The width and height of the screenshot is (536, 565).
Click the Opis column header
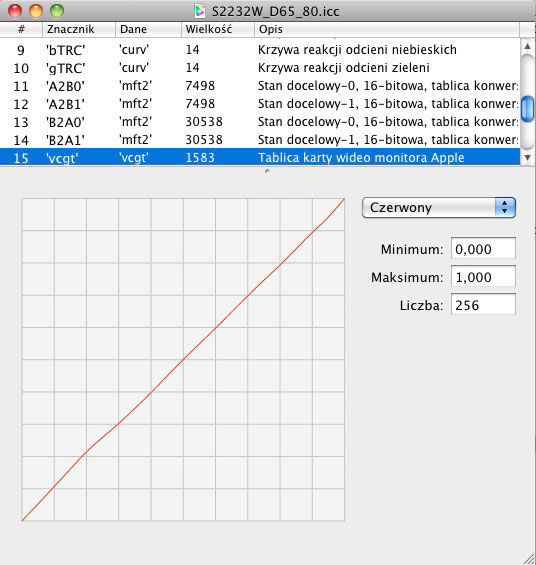point(387,29)
